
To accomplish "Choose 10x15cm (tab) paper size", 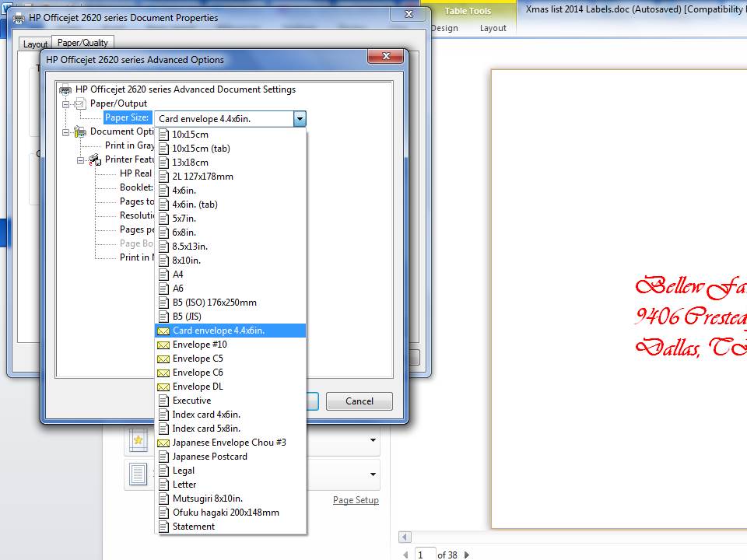I will point(230,149).
